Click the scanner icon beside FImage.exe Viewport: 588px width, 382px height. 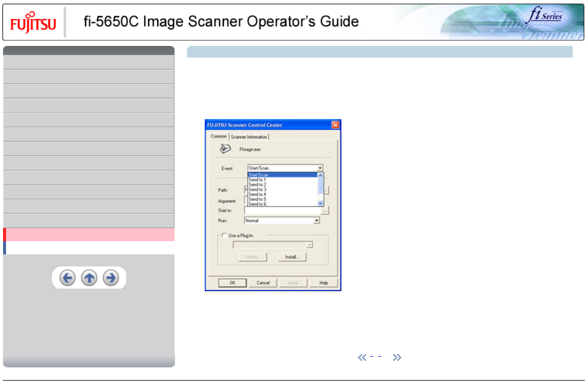click(x=225, y=149)
